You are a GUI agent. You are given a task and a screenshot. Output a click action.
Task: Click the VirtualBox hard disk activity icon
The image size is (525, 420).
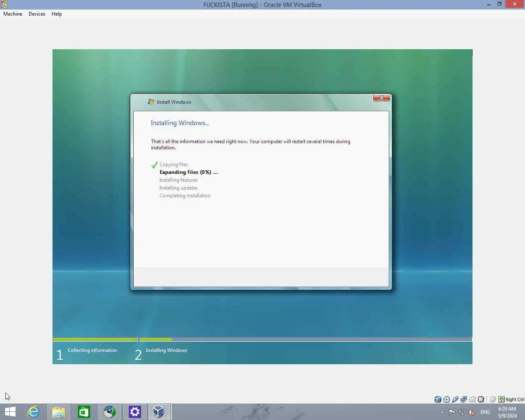pyautogui.click(x=438, y=399)
